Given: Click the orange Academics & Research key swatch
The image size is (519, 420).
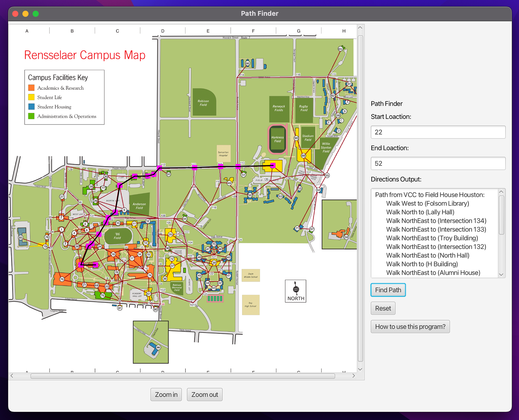Looking at the screenshot, I should coord(31,88).
